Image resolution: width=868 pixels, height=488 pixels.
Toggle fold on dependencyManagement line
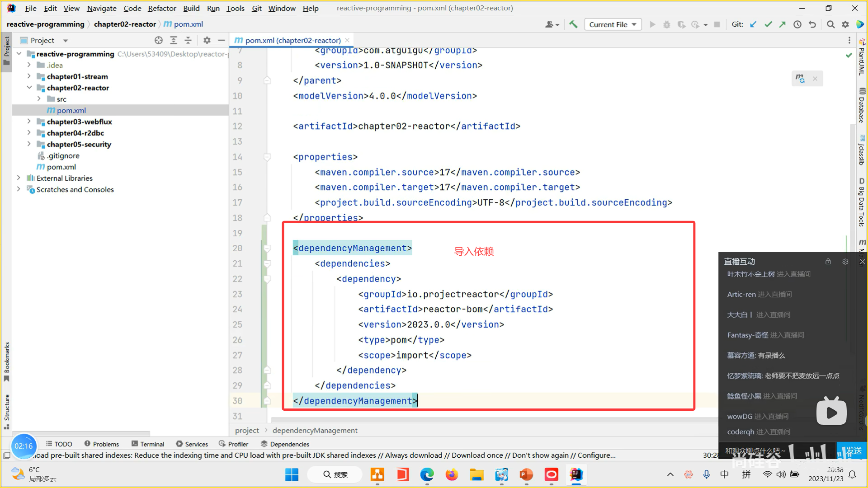(x=267, y=248)
